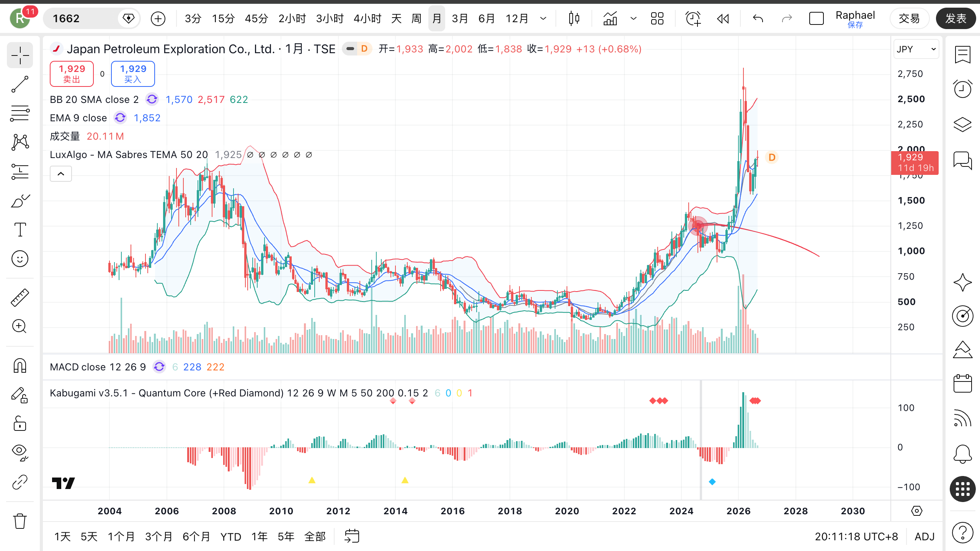This screenshot has width=980, height=551.
Task: Select the trend line drawing tool
Action: coord(20,84)
